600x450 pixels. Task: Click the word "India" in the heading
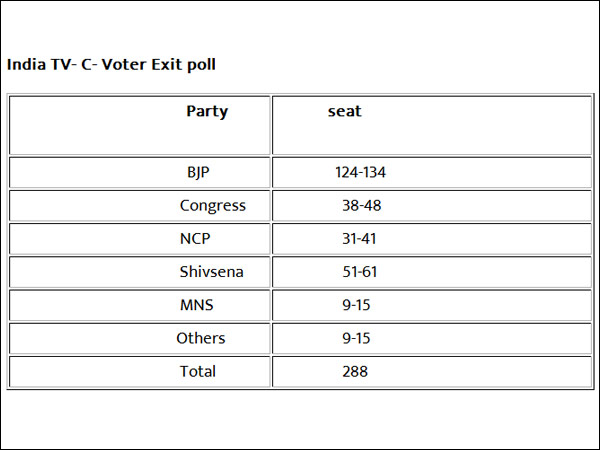(x=25, y=65)
